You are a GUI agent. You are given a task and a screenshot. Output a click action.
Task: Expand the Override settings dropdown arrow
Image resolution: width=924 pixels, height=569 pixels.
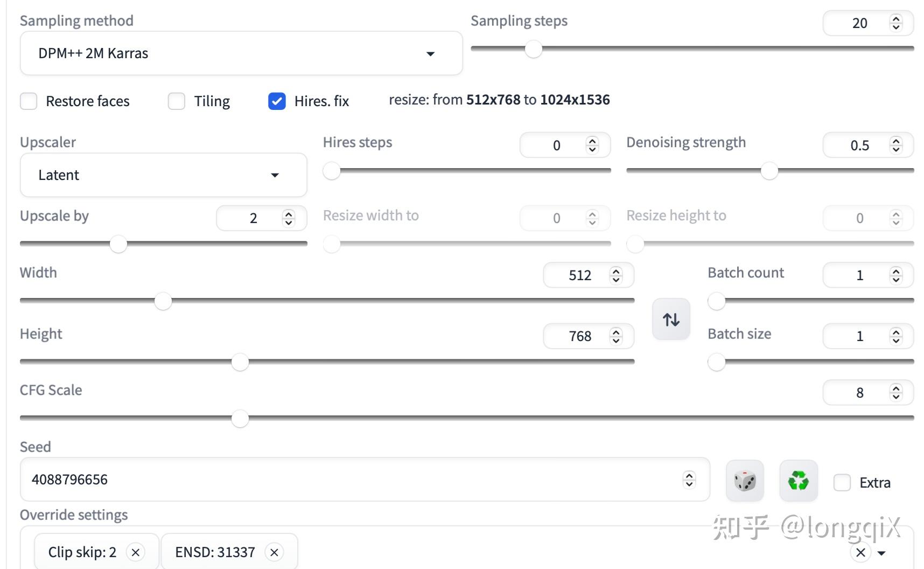(881, 553)
